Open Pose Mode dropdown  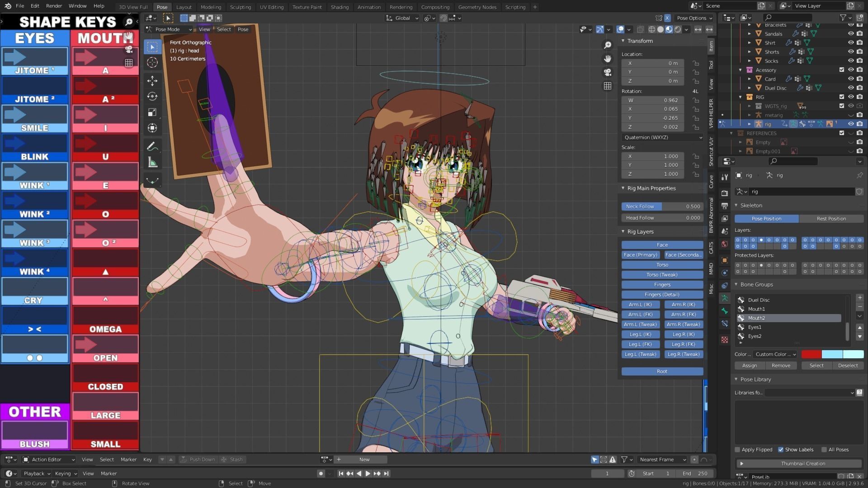[x=169, y=29]
